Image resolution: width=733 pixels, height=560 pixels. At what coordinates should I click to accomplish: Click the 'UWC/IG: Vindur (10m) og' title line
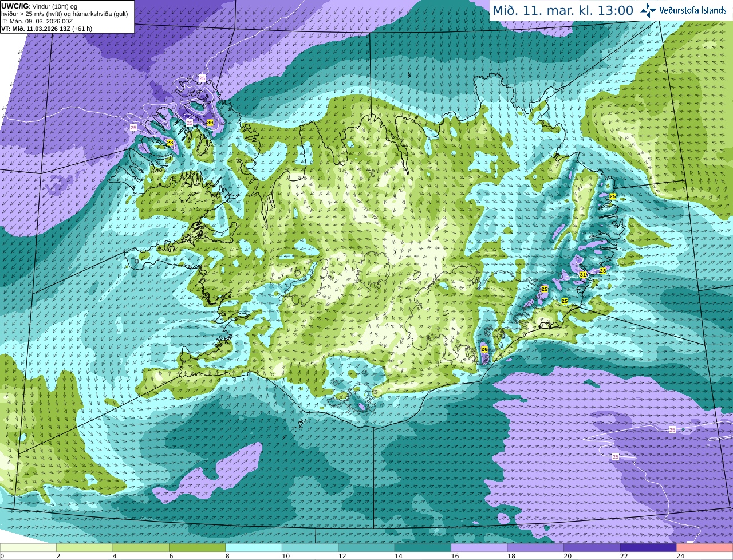[40, 6]
